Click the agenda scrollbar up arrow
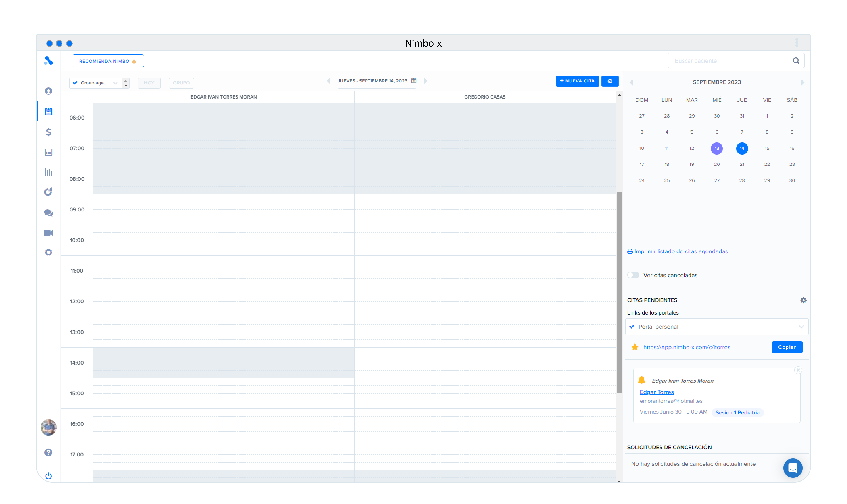Viewport: 847px width, 504px height. click(x=619, y=95)
